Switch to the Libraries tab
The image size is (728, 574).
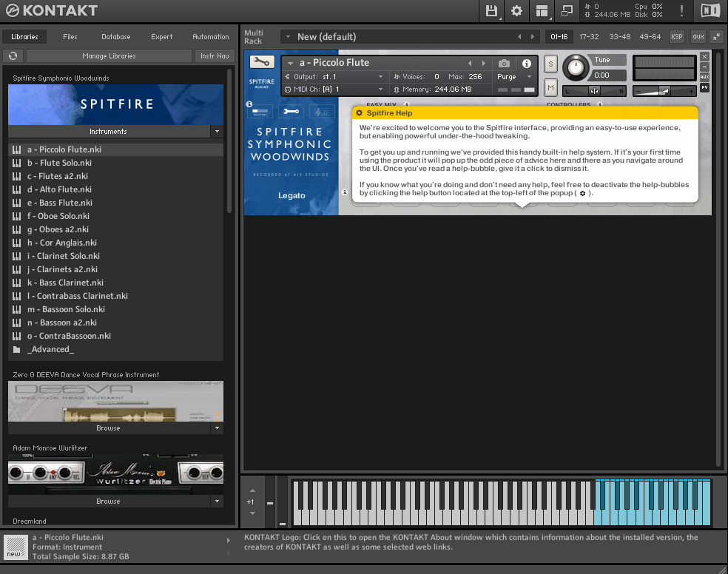click(x=24, y=37)
